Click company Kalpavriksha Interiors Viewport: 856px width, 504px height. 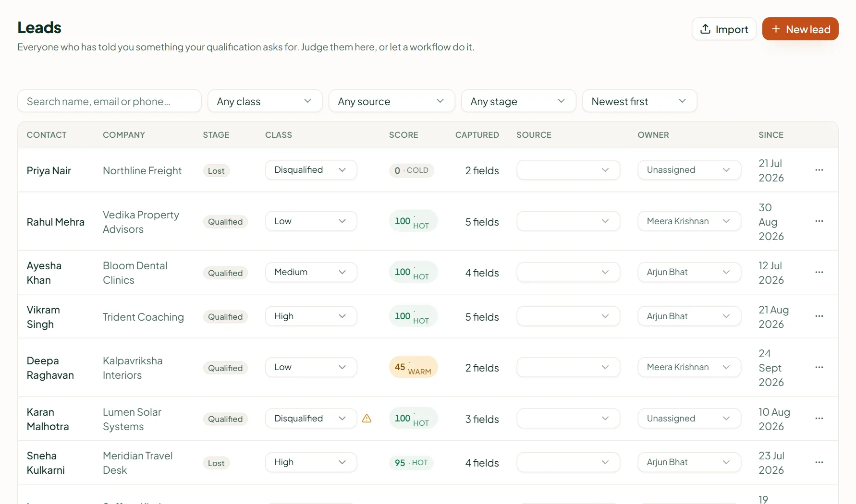pyautogui.click(x=133, y=368)
